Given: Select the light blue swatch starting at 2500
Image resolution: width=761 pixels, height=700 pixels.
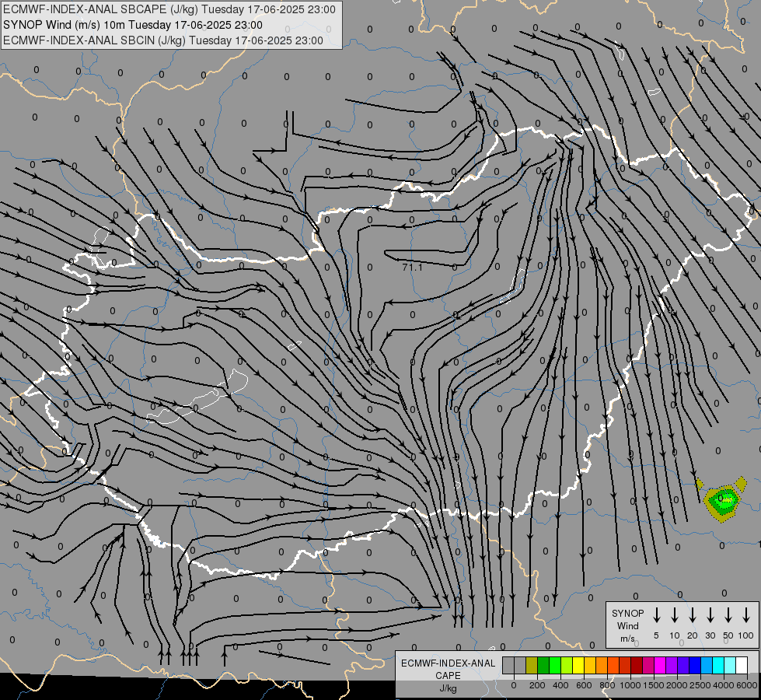Looking at the screenshot, I should pos(706,665).
